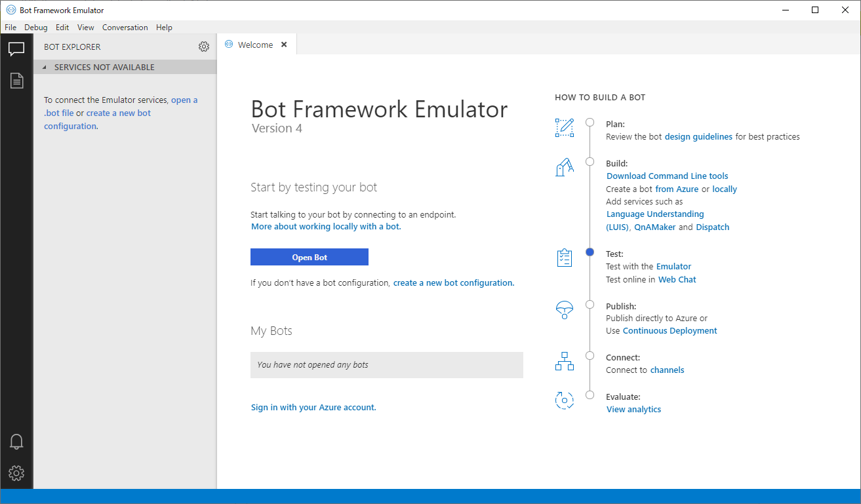This screenshot has width=861, height=504.
Task: Select the Publish step circle marker
Action: (590, 304)
